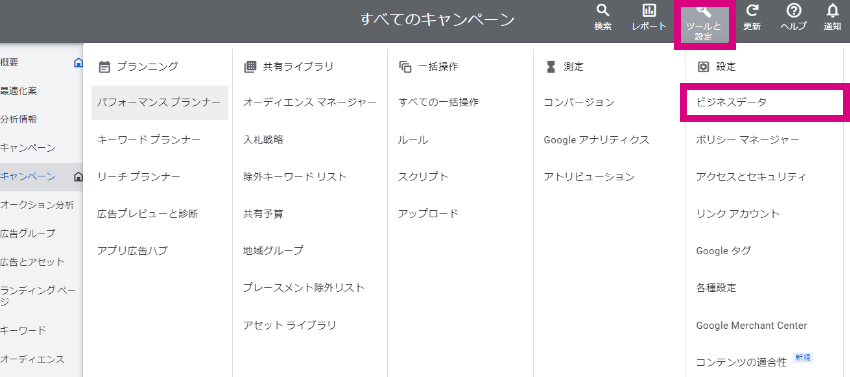
Task: Select オーディエンス マネージャー in shared library
Action: (310, 103)
